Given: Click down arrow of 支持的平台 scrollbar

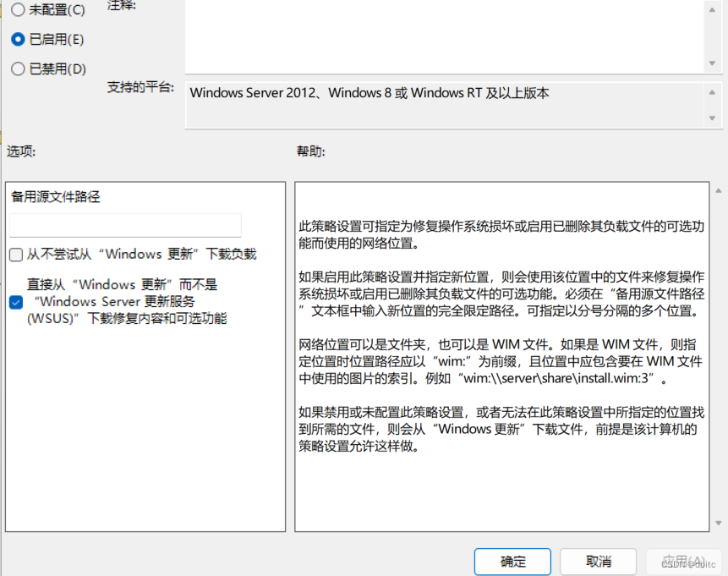Looking at the screenshot, I should (x=712, y=118).
